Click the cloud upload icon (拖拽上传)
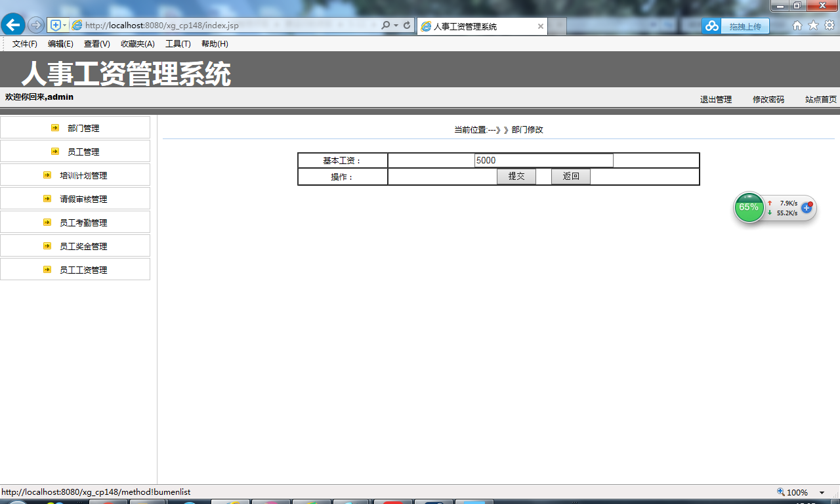840x504 pixels. 712,26
